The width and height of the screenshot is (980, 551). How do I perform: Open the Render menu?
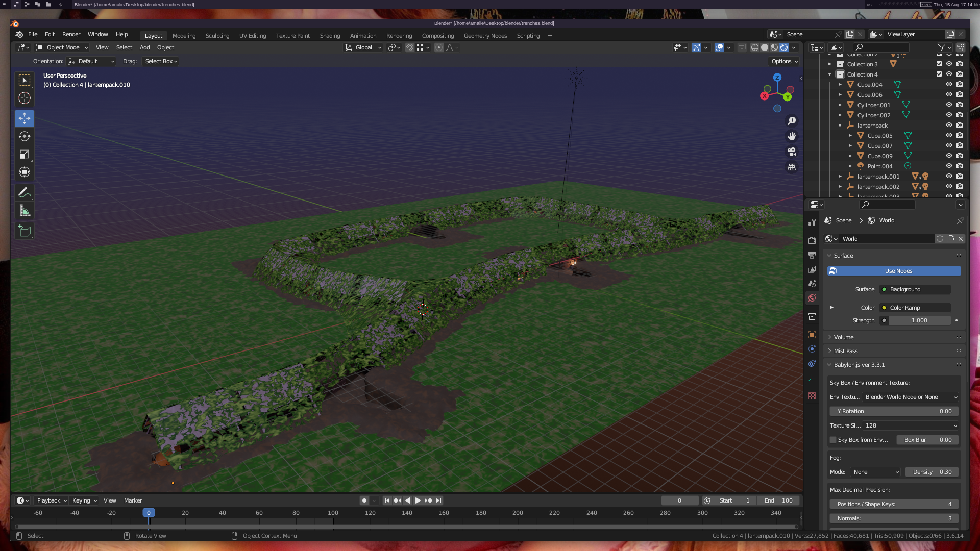[71, 34]
